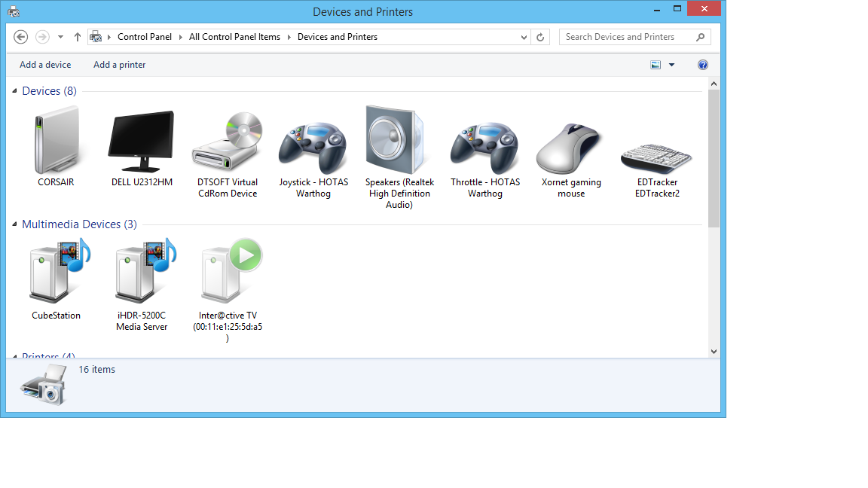Click the address bar location icon

[96, 37]
